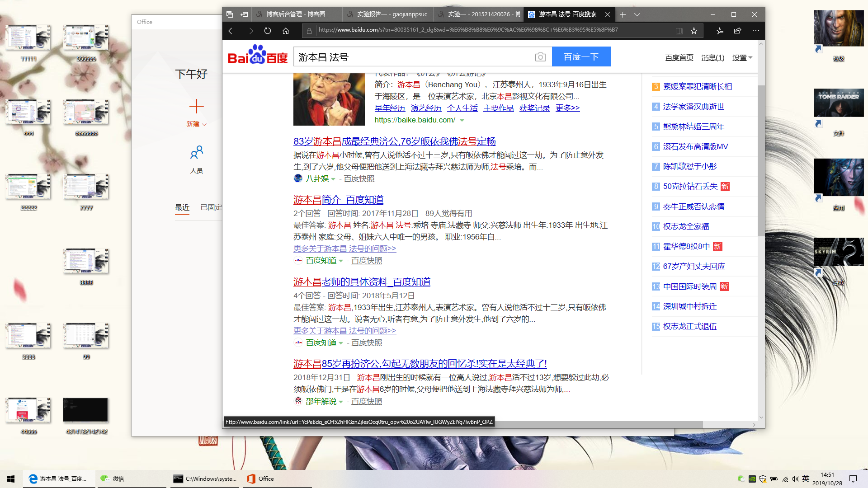Open WeChat from the taskbar

click(x=113, y=479)
